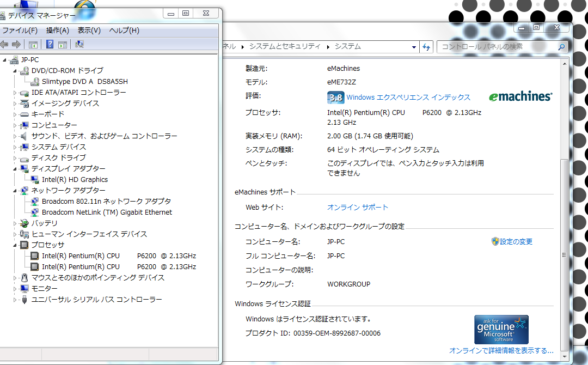The height and width of the screenshot is (365, 588).
Task: Select the Intel(R) HD Graphics adapter icon
Action: click(x=35, y=180)
